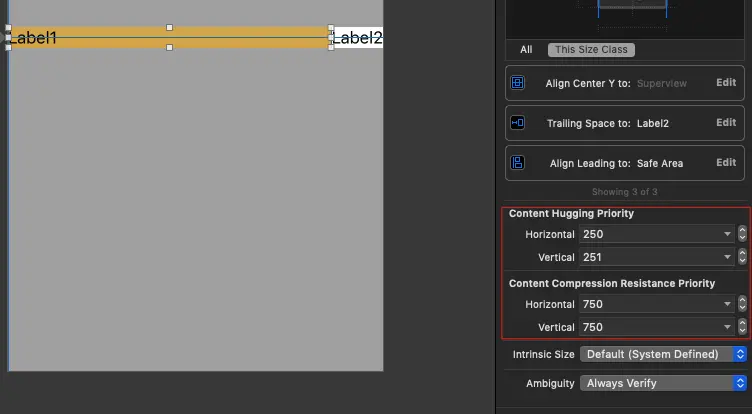Click Content Hugging Priority heading

coord(571,213)
